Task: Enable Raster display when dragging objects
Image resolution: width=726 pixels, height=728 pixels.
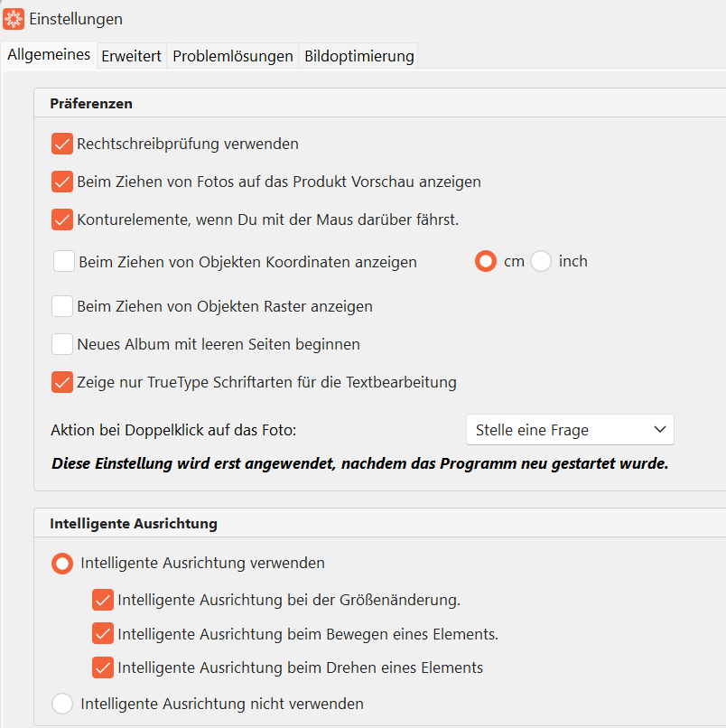Action: click(61, 305)
